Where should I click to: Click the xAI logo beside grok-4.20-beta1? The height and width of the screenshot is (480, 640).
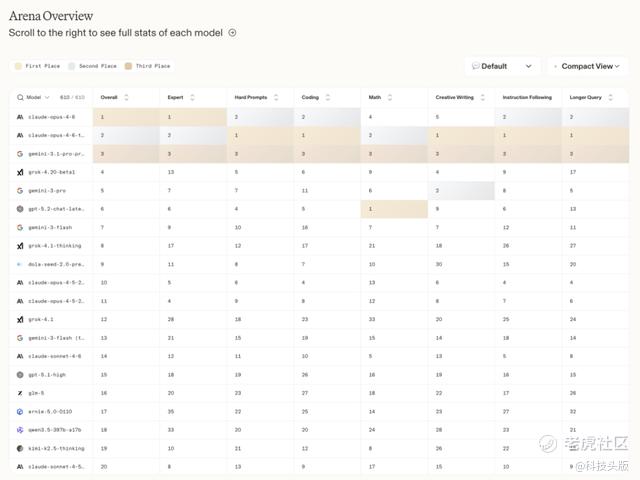point(20,172)
